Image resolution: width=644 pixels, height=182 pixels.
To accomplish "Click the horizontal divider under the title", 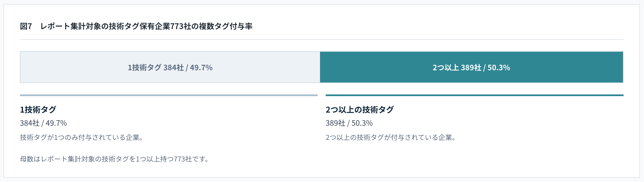I will coord(322,40).
